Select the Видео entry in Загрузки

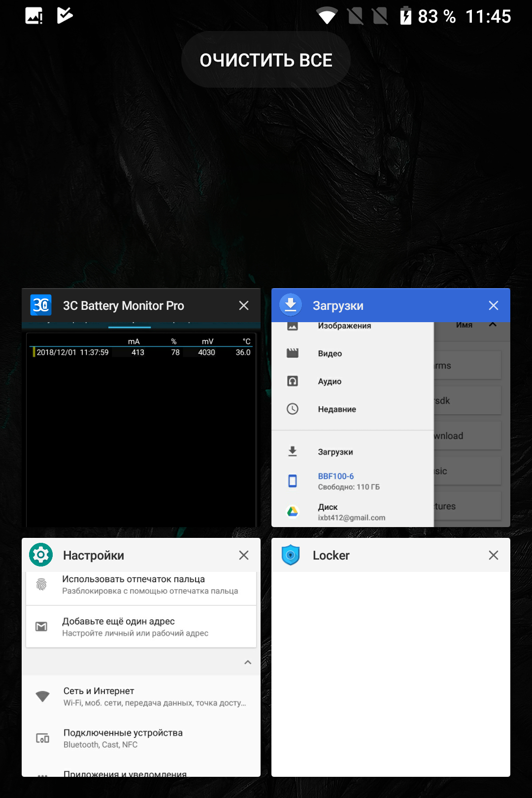pyautogui.click(x=353, y=353)
